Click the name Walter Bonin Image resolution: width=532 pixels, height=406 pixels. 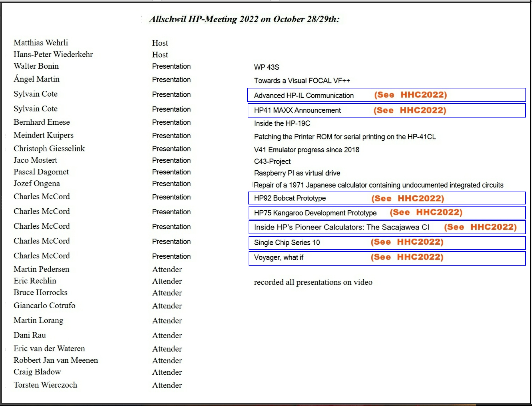pos(36,66)
